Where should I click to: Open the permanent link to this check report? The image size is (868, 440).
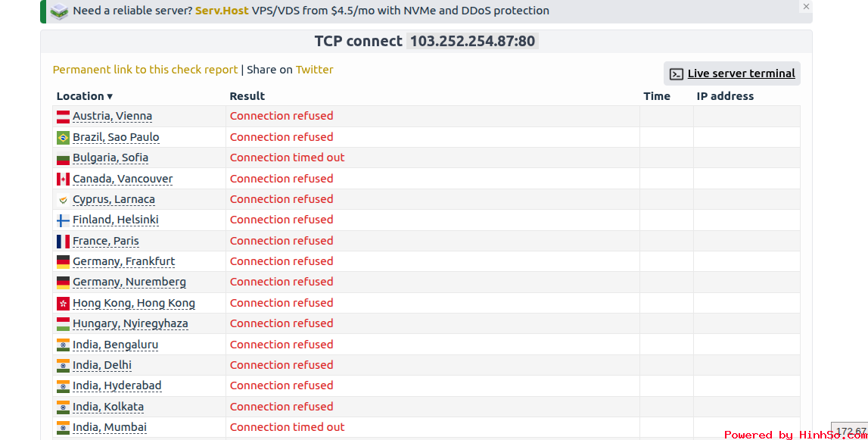(x=145, y=70)
